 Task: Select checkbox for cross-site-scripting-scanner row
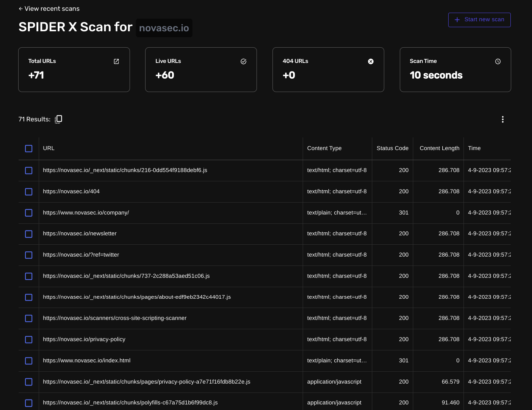29,318
